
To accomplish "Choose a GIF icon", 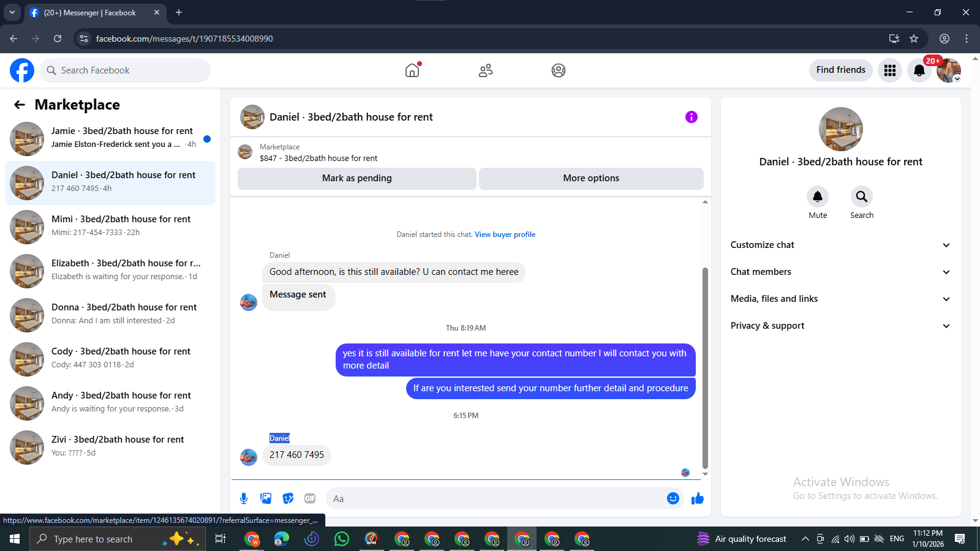I will [310, 498].
